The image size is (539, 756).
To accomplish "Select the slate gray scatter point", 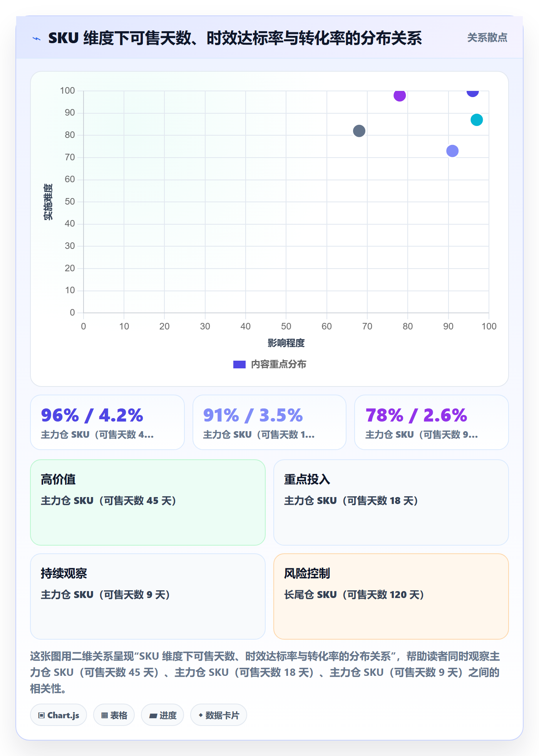I will pyautogui.click(x=359, y=131).
